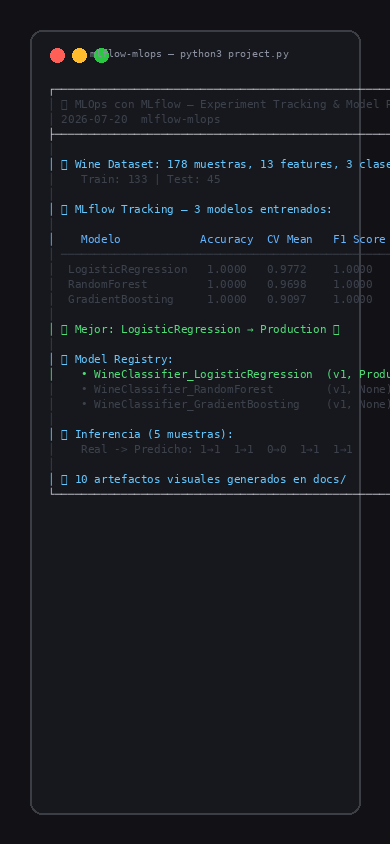Click the F1 Score value in the RandomForest row
This screenshot has height=844, width=390.
coord(352,284)
